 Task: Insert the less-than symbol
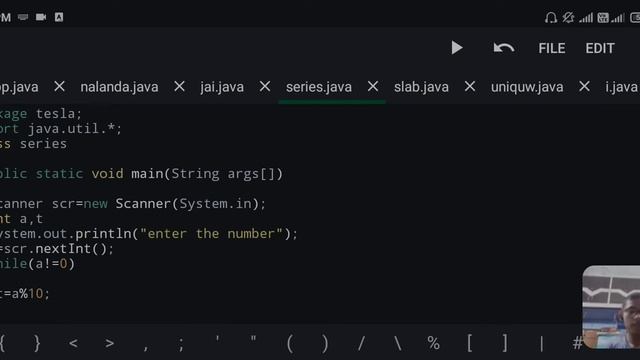coord(73,343)
